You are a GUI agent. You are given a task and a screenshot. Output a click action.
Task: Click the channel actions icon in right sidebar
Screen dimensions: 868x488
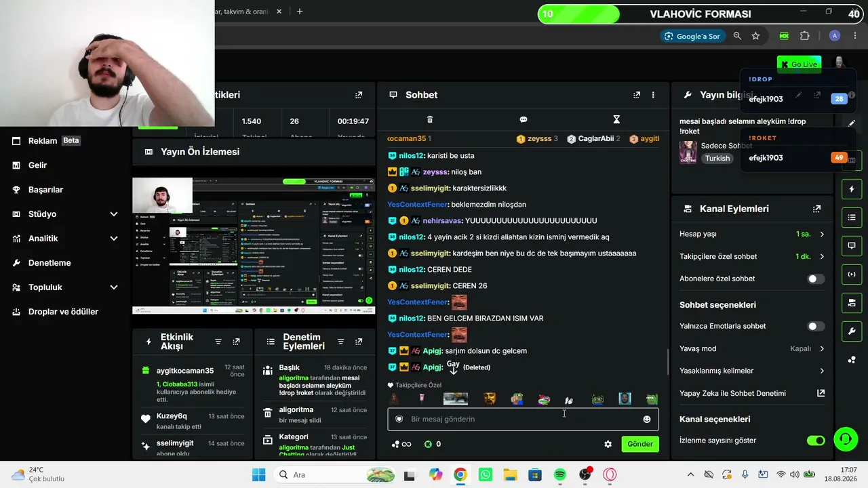pos(852,302)
